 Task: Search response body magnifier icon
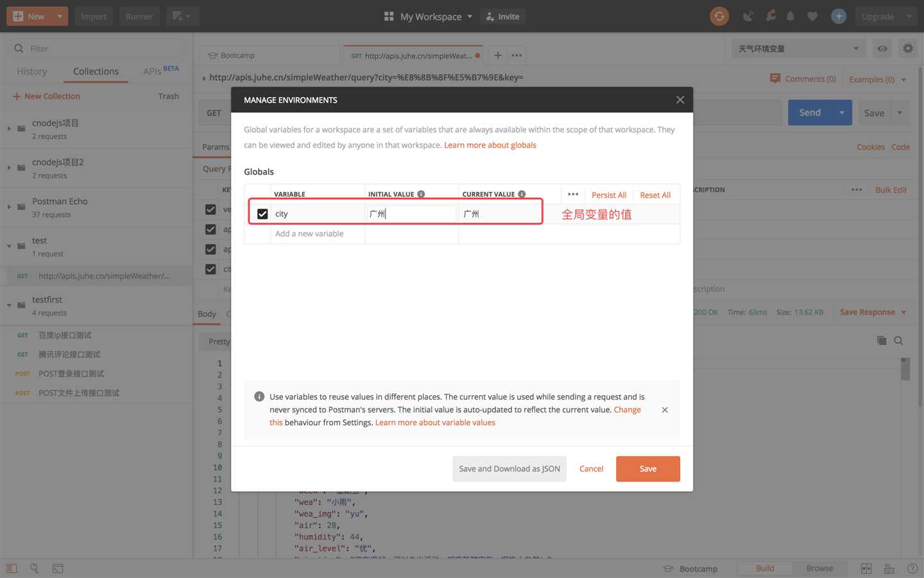(x=898, y=340)
